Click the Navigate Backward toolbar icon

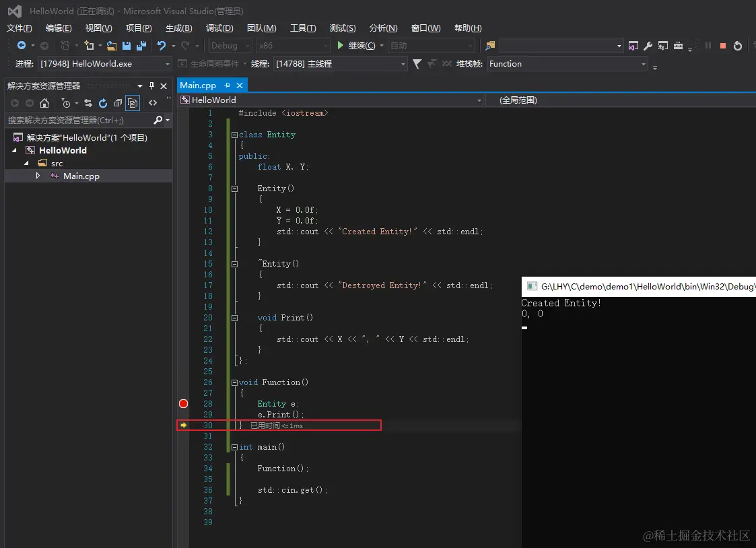point(22,45)
